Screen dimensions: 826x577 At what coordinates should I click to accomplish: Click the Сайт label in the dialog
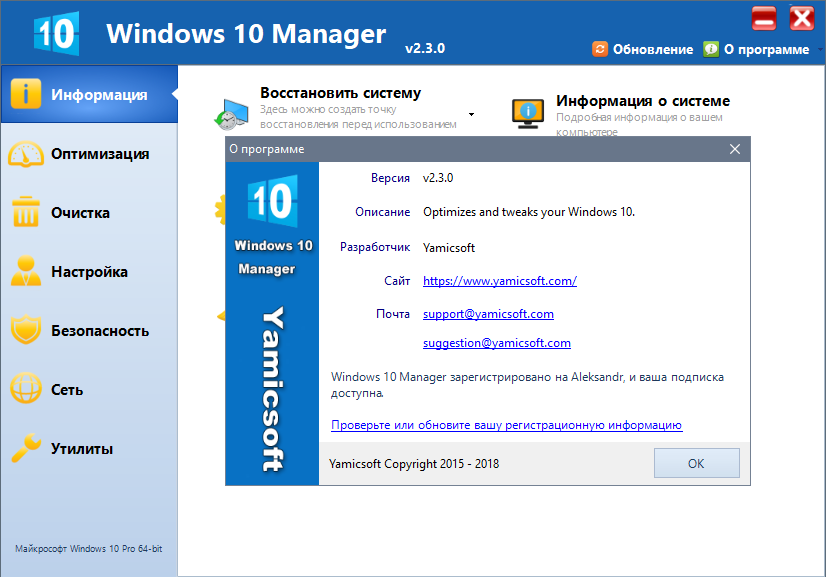[x=397, y=281]
